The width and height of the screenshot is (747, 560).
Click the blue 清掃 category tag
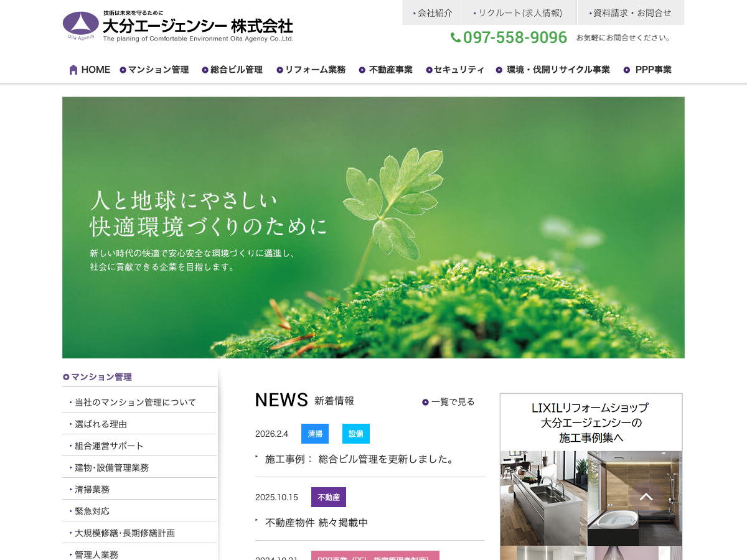(315, 434)
